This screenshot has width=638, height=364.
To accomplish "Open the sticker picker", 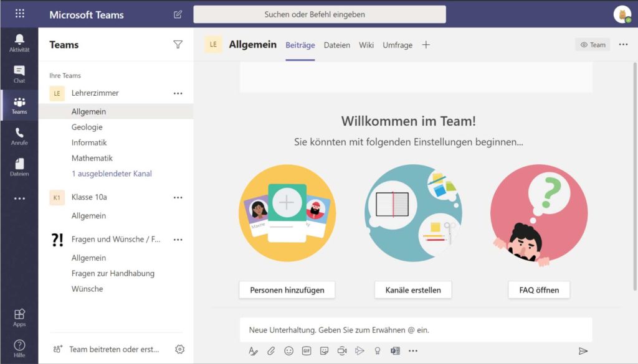I will pyautogui.click(x=324, y=351).
